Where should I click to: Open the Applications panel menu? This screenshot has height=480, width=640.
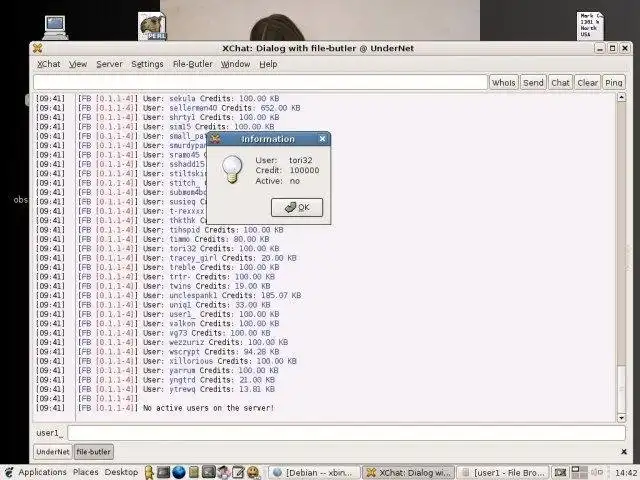(x=42, y=472)
